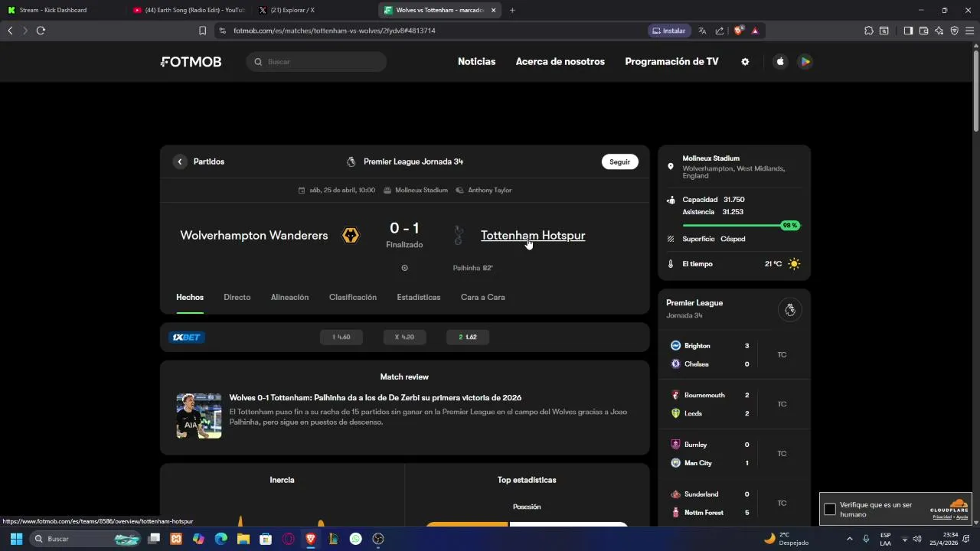Open OBS Studio from the taskbar
Image resolution: width=980 pixels, height=551 pixels.
pos(378,539)
